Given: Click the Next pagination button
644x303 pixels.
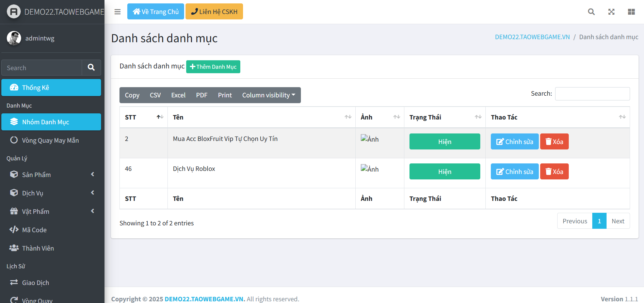Looking at the screenshot, I should tap(618, 221).
